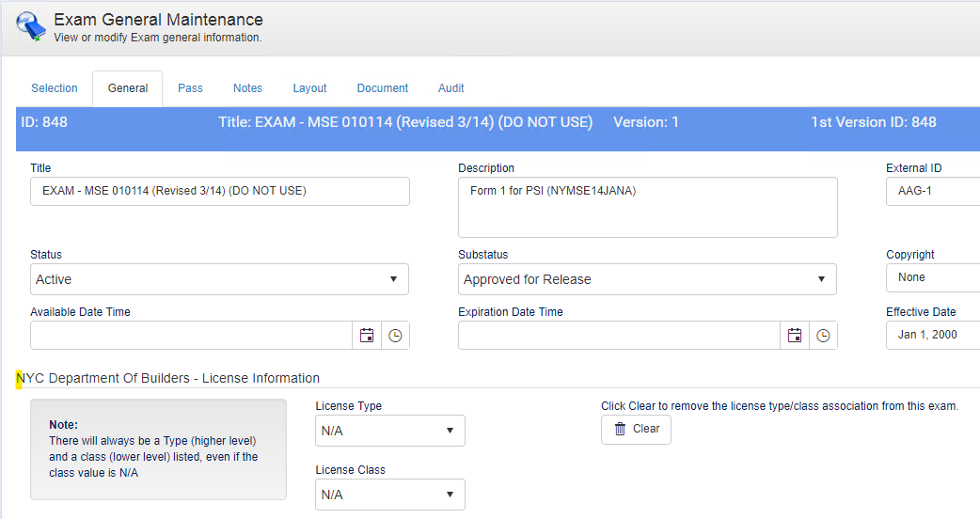Switch to the Selection tab

click(x=55, y=88)
